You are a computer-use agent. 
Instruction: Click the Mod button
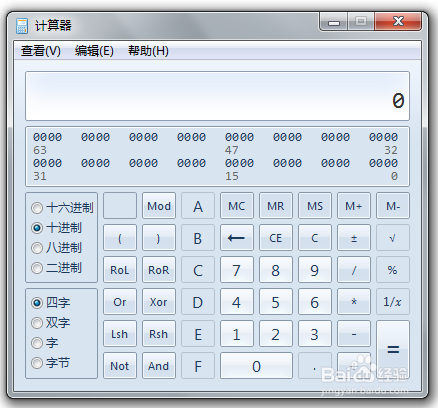(159, 206)
